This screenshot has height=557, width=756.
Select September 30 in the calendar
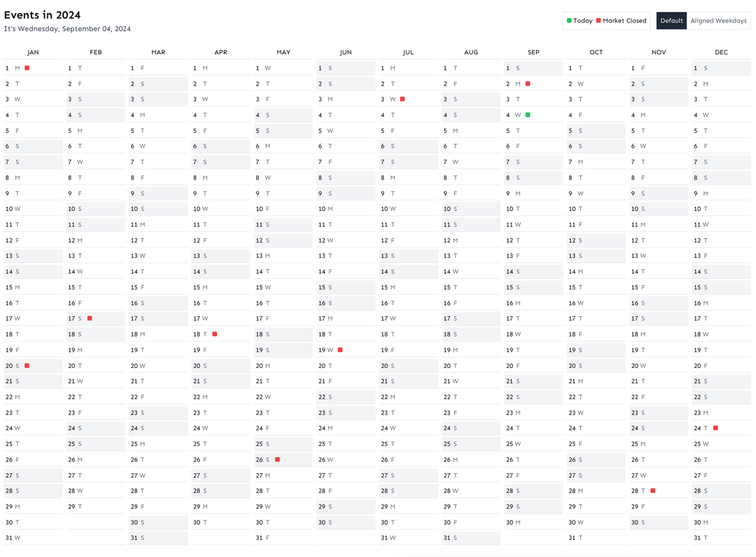tap(534, 522)
